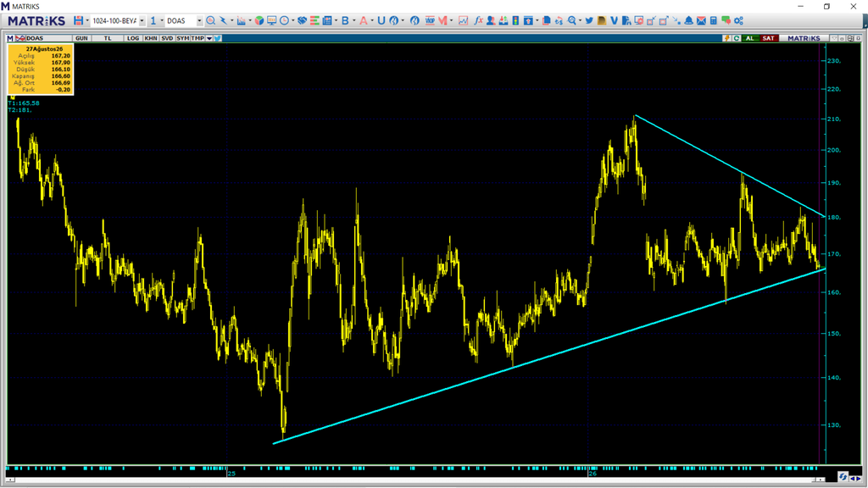The image size is (868, 488).
Task: Click the scroll left arrow of horizontal scrollbar
Action: click(x=9, y=480)
